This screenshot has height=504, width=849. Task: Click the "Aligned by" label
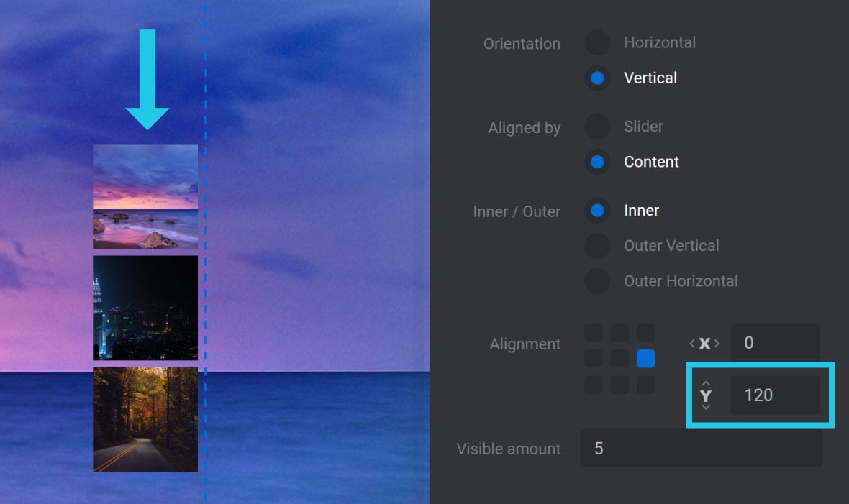(x=524, y=128)
